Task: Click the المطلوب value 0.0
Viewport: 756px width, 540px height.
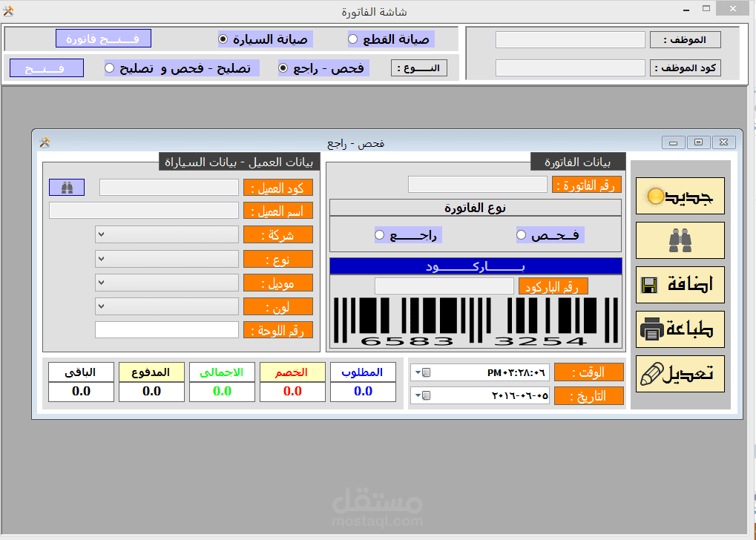Action: tap(363, 392)
